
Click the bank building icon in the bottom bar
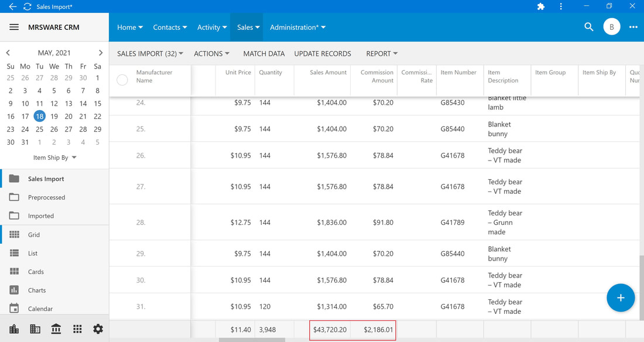point(56,329)
